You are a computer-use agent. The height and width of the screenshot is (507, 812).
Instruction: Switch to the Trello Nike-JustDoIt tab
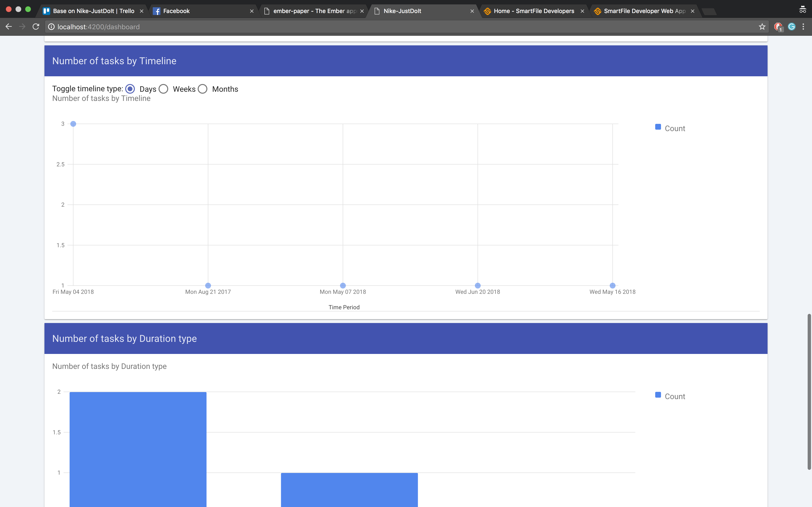93,11
